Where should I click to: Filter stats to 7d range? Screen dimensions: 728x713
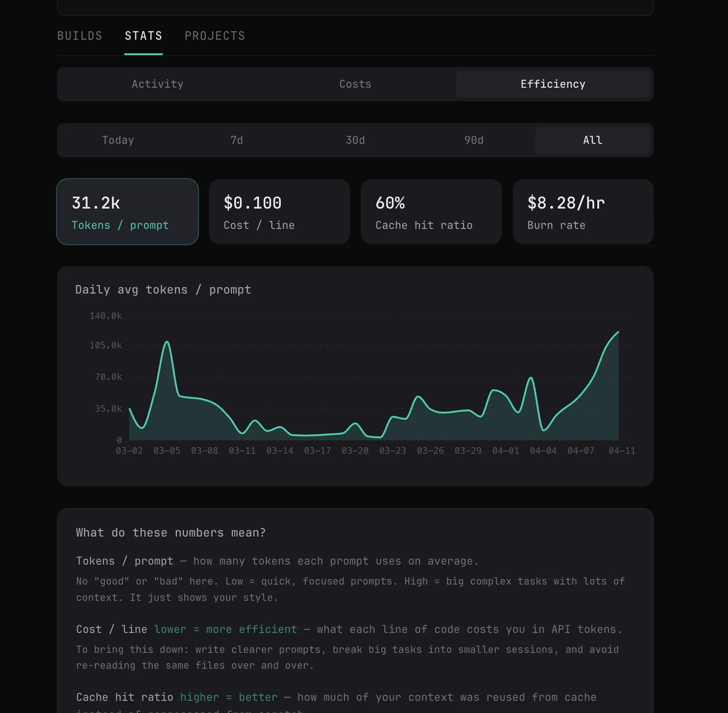[x=237, y=140]
